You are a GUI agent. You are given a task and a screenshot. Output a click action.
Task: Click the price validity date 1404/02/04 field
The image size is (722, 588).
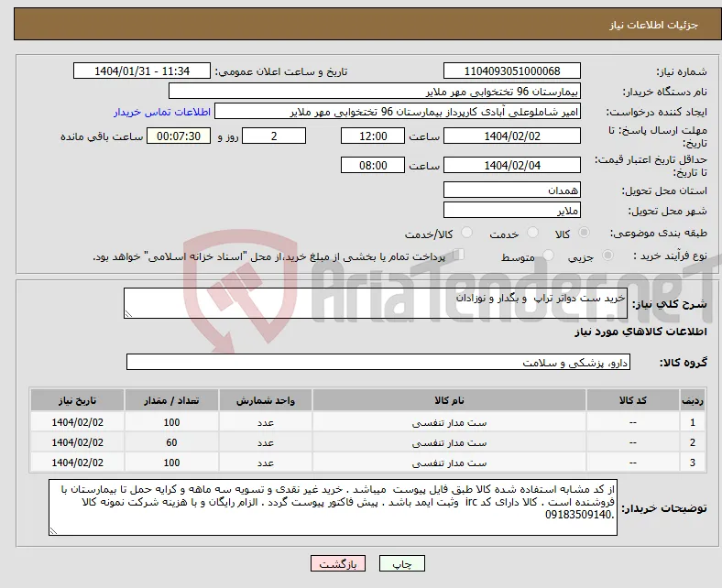pos(511,165)
